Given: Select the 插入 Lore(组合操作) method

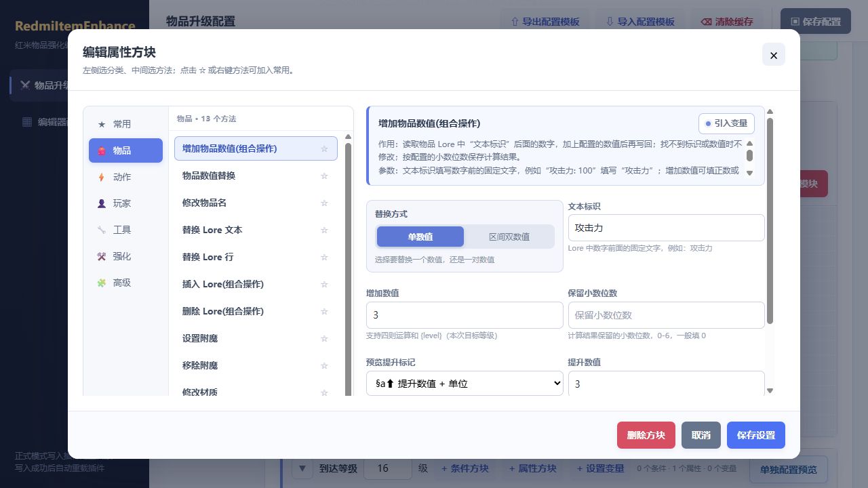Looking at the screenshot, I should tap(256, 284).
